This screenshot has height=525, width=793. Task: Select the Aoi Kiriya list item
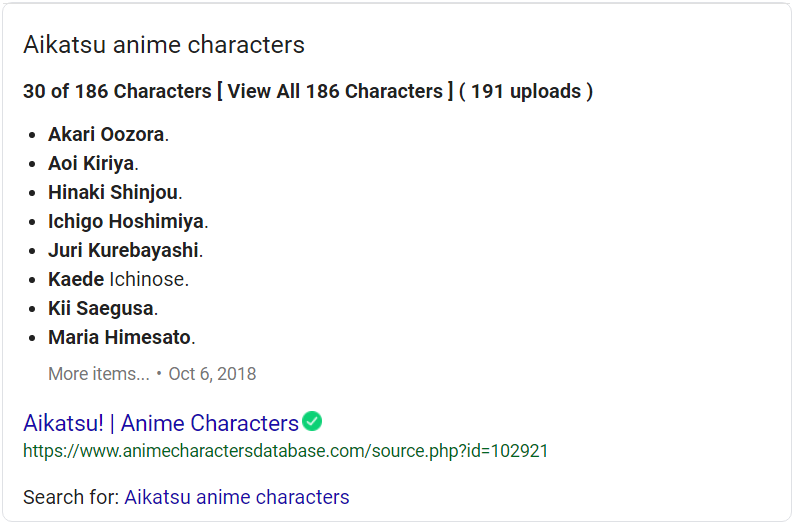tap(91, 163)
